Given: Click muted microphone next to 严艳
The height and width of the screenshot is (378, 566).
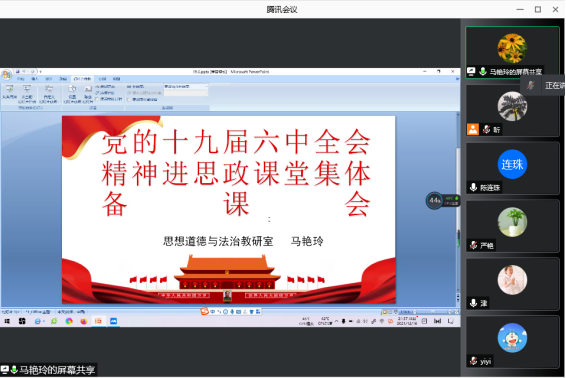Looking at the screenshot, I should pos(473,246).
